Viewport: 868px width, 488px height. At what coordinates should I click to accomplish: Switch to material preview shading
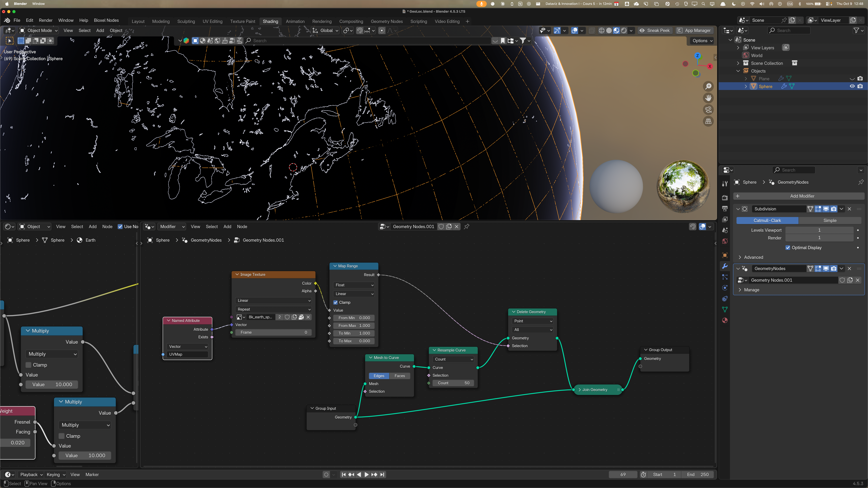click(x=616, y=31)
